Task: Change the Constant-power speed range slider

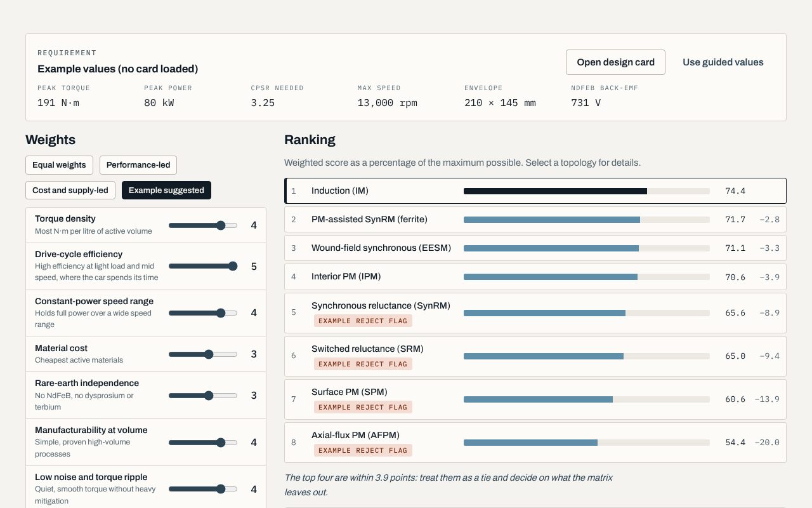Action: [203, 313]
